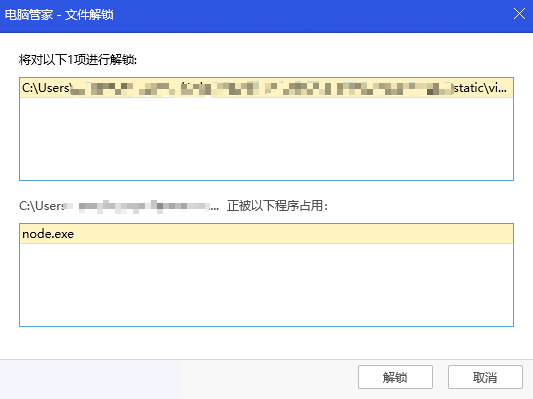Click the 正被以下程序占用 label text
This screenshot has width=533, height=399.
tap(277, 206)
